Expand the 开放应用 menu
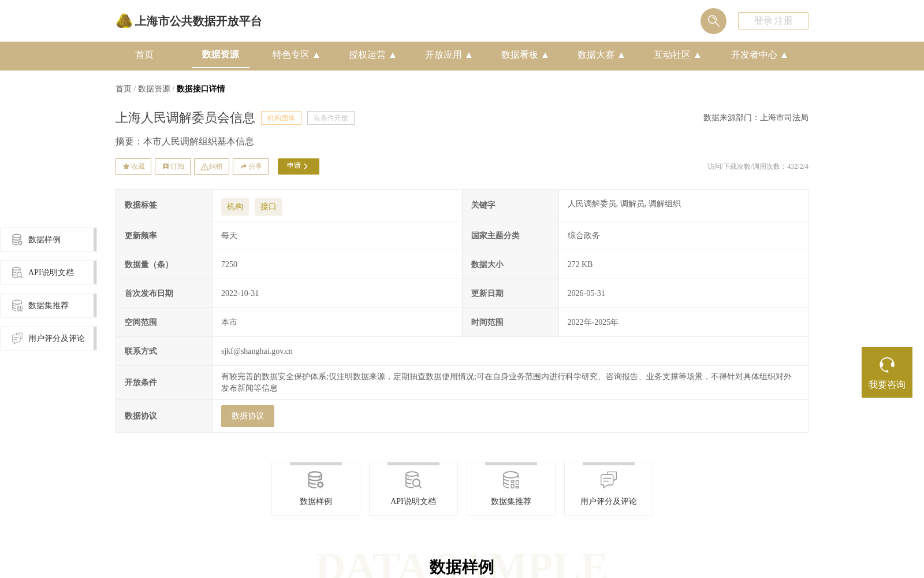The width and height of the screenshot is (924, 578). (x=449, y=55)
